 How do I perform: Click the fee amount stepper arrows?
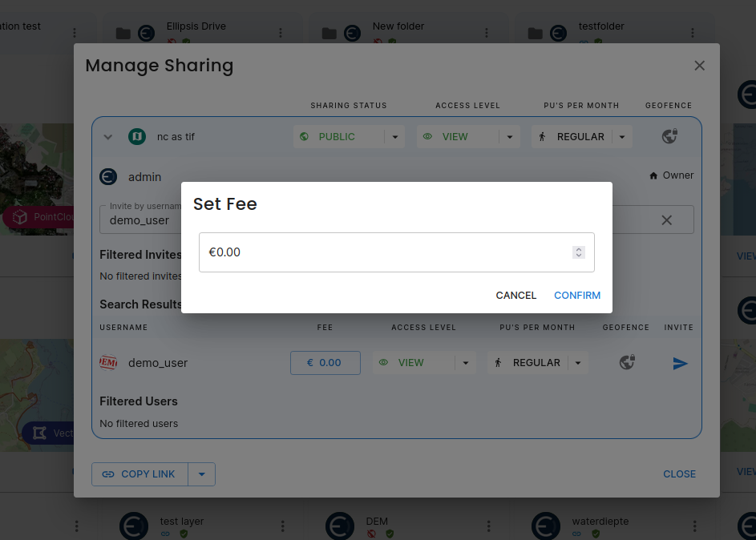578,252
